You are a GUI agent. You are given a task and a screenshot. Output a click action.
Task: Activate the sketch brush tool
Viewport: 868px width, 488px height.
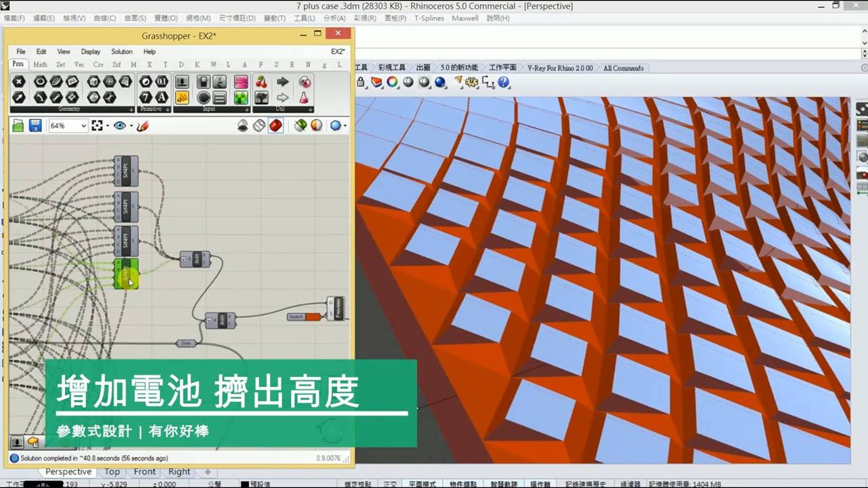[x=142, y=125]
